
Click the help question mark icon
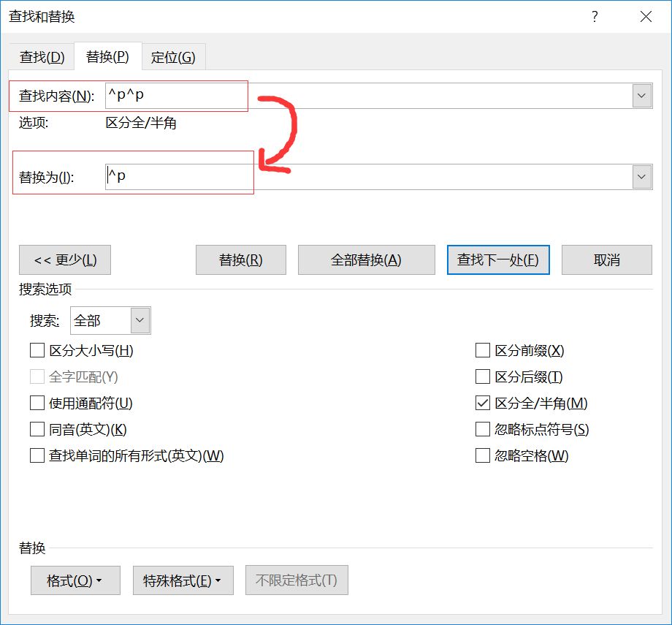(x=595, y=17)
